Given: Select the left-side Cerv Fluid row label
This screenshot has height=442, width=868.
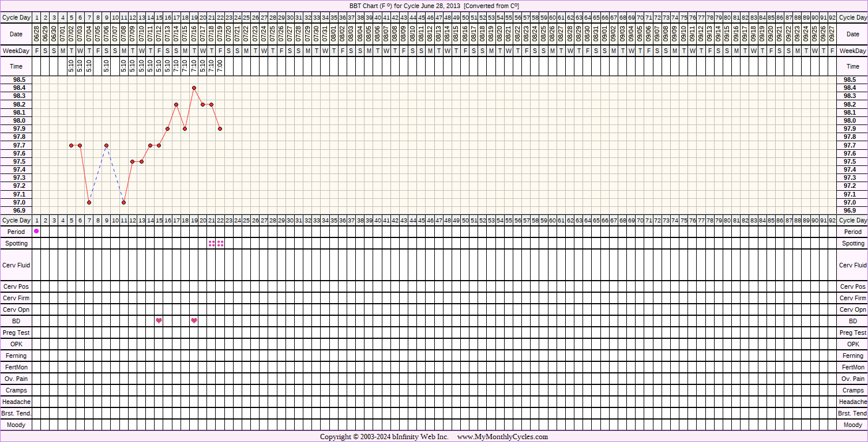Looking at the screenshot, I should tap(16, 265).
